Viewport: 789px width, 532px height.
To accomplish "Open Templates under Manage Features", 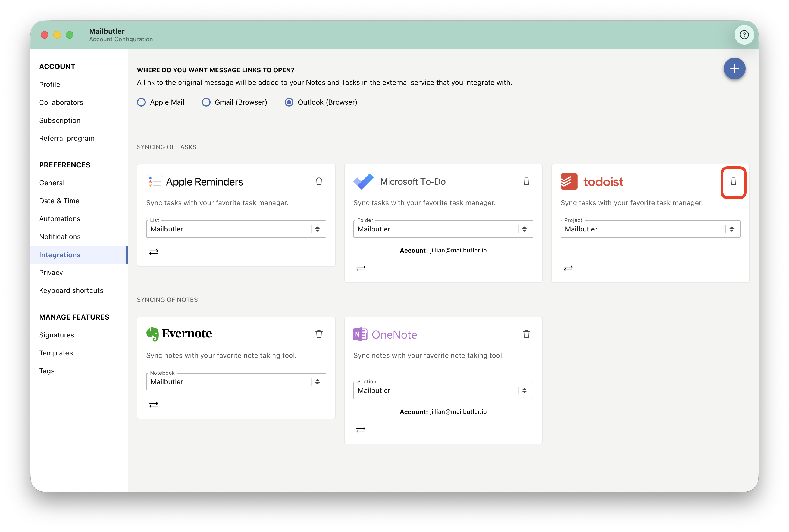I will click(56, 353).
